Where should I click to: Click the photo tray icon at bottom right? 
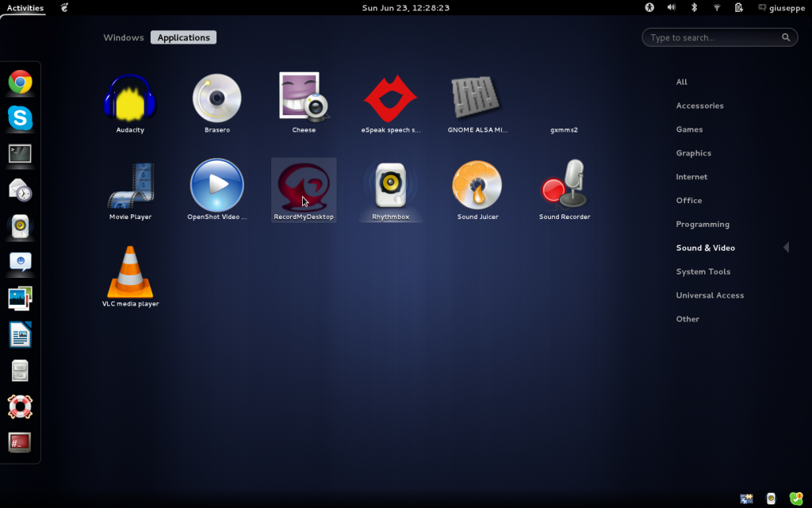point(746,498)
